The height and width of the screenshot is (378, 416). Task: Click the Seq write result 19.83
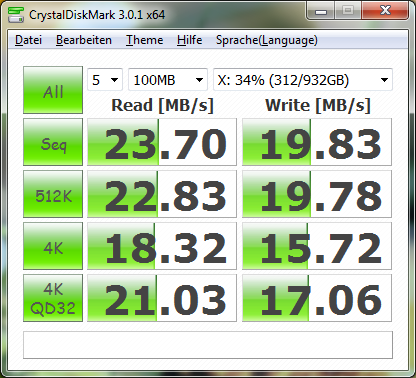[317, 142]
